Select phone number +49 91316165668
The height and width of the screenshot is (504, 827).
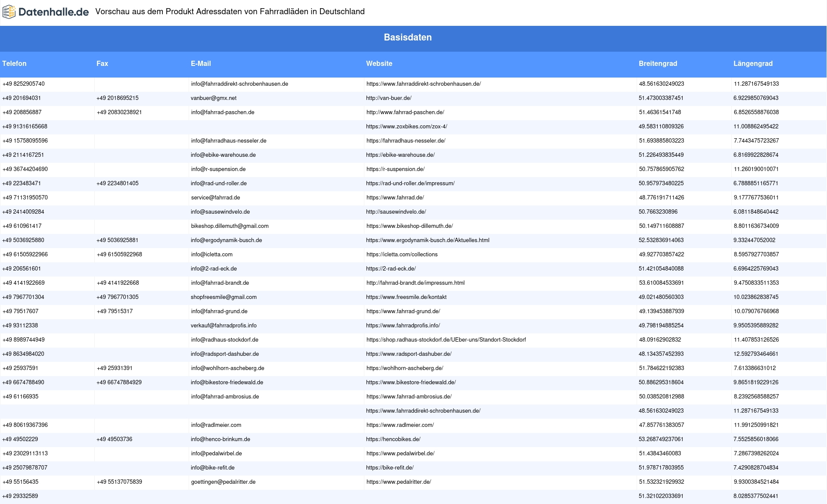coord(25,127)
